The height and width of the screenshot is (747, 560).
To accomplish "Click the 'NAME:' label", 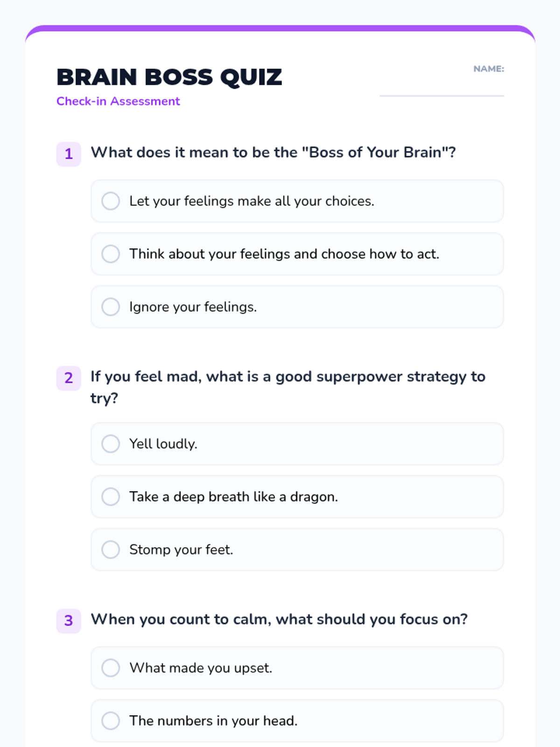I will 489,69.
